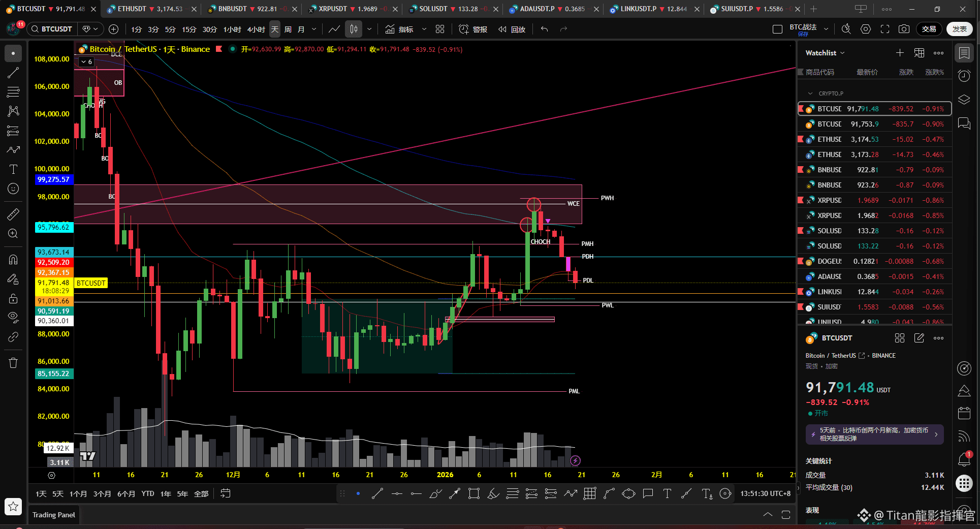The height and width of the screenshot is (529, 980).
Task: Toggle the flag column header in Watchlist
Action: pos(801,72)
